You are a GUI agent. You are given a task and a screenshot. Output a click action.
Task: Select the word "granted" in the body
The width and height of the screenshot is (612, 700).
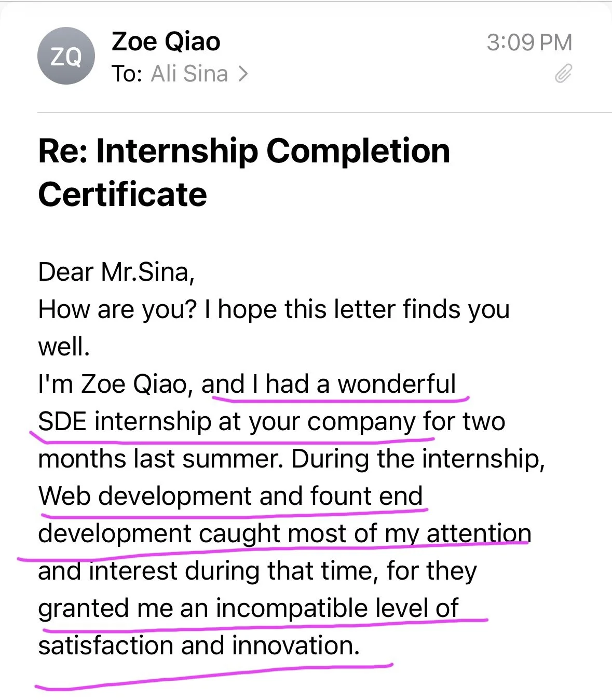pos(84,609)
